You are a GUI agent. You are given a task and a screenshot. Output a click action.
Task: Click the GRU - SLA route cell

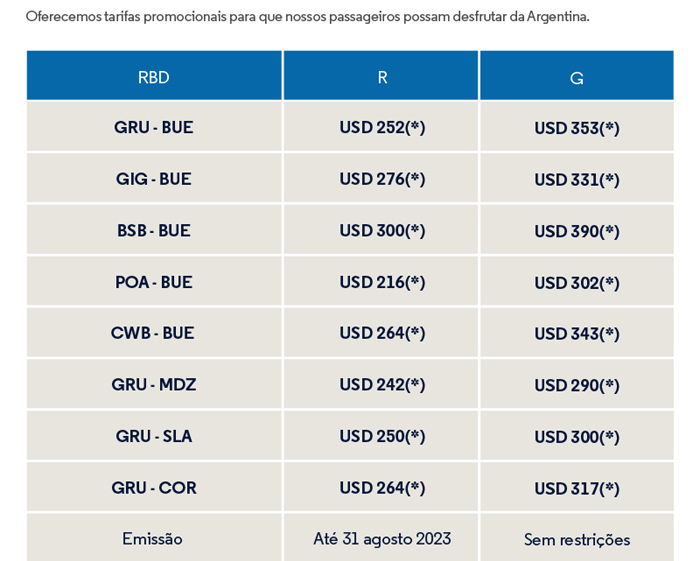154,436
